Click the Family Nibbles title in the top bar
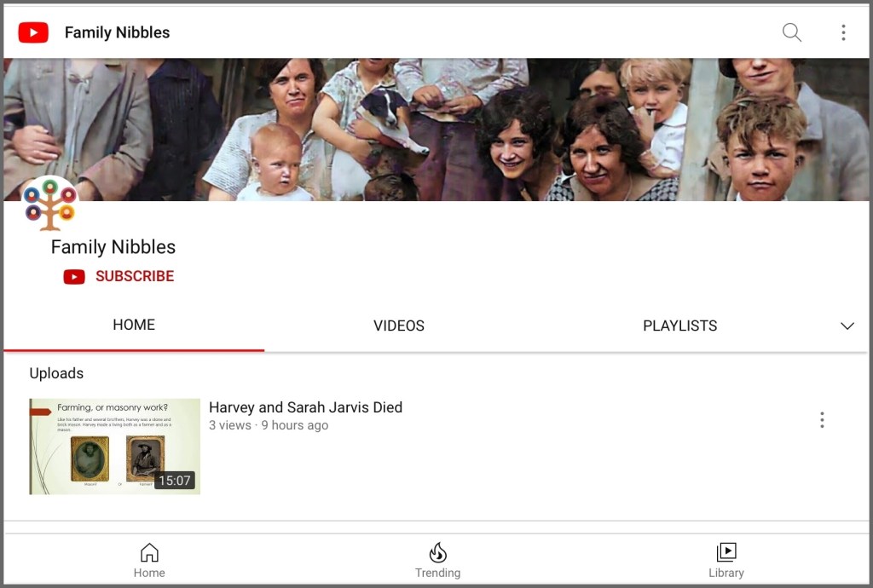Viewport: 873px width, 588px height. 117,32
